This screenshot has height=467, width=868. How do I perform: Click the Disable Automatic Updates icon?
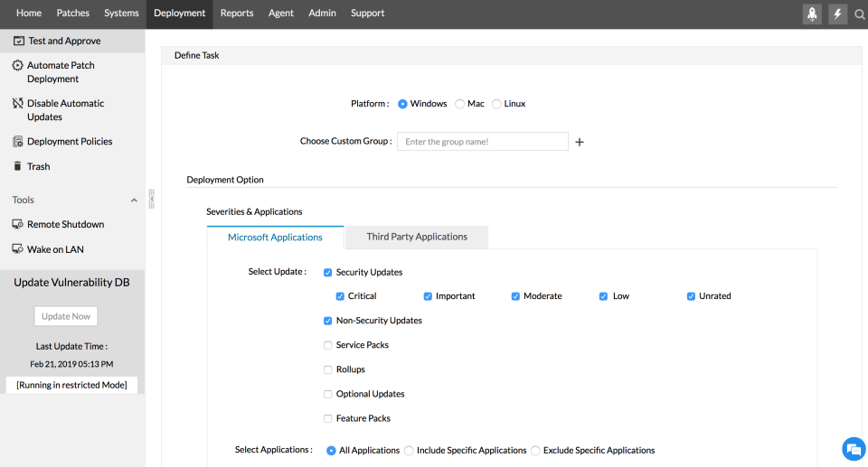[x=18, y=104]
